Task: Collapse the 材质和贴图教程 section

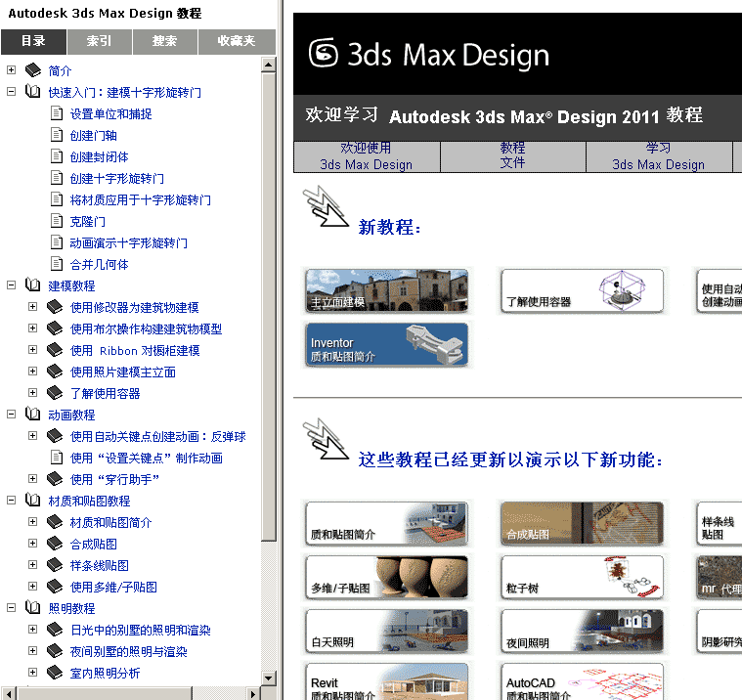Action: click(x=12, y=501)
